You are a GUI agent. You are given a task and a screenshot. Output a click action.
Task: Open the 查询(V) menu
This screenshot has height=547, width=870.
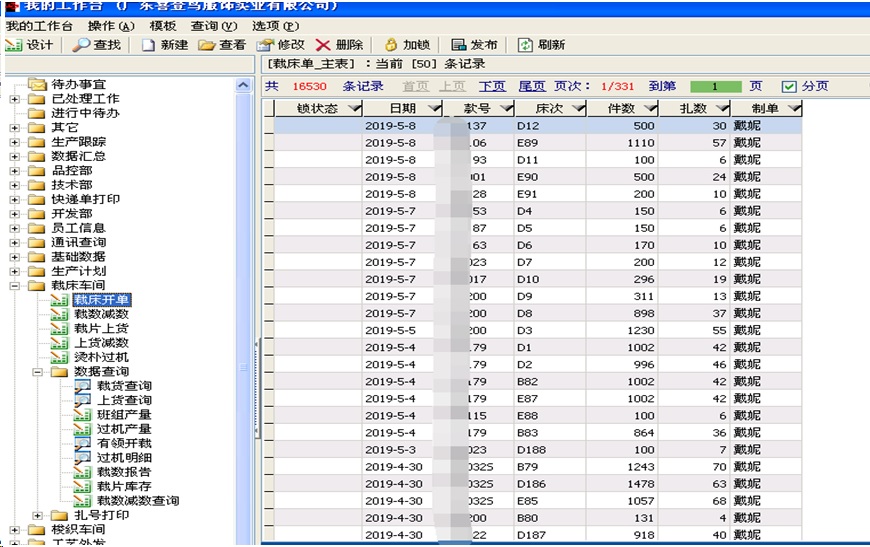(214, 26)
